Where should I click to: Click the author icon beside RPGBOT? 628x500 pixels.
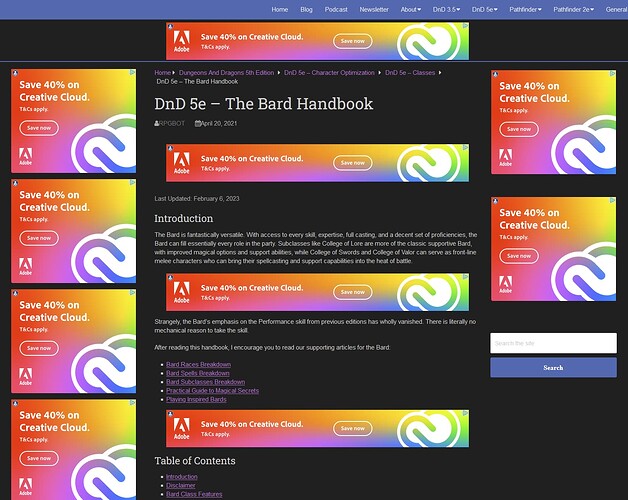coord(157,124)
